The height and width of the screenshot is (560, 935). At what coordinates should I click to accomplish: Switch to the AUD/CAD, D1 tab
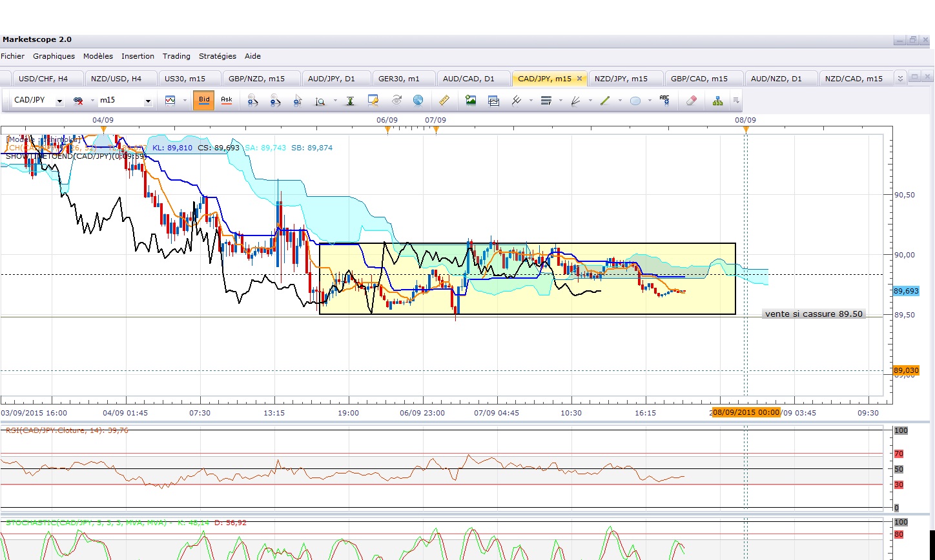pyautogui.click(x=473, y=79)
